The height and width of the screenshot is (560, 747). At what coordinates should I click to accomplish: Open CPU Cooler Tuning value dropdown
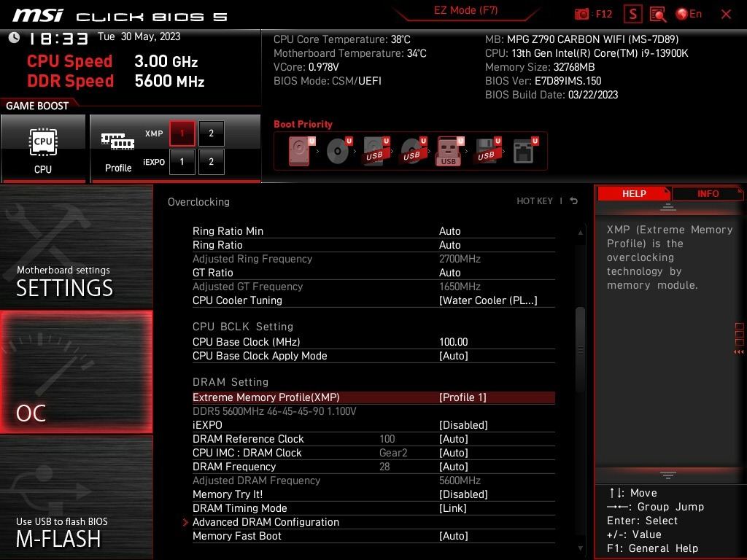tap(488, 300)
